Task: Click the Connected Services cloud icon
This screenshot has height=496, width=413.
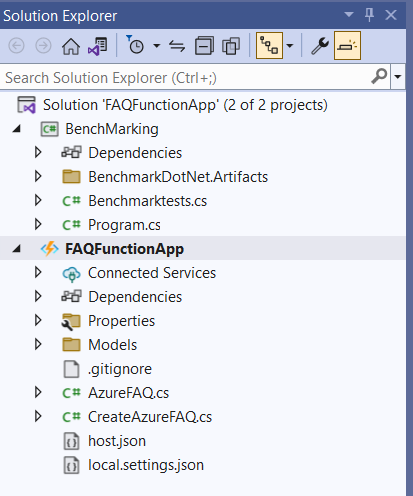Action: point(71,274)
